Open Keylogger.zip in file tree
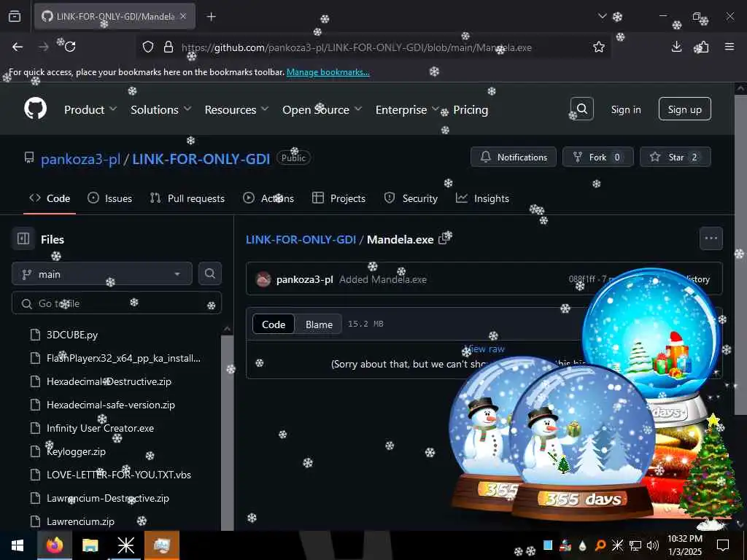 click(x=76, y=451)
